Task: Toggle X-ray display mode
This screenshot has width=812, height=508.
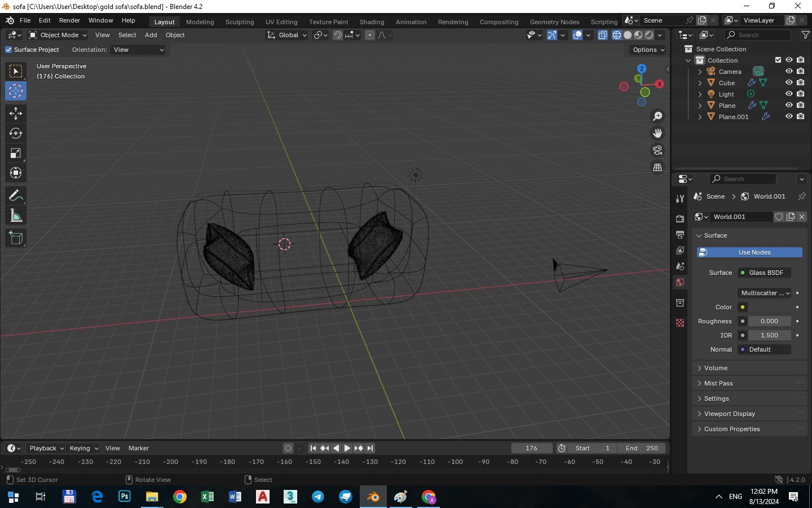Action: (x=602, y=35)
